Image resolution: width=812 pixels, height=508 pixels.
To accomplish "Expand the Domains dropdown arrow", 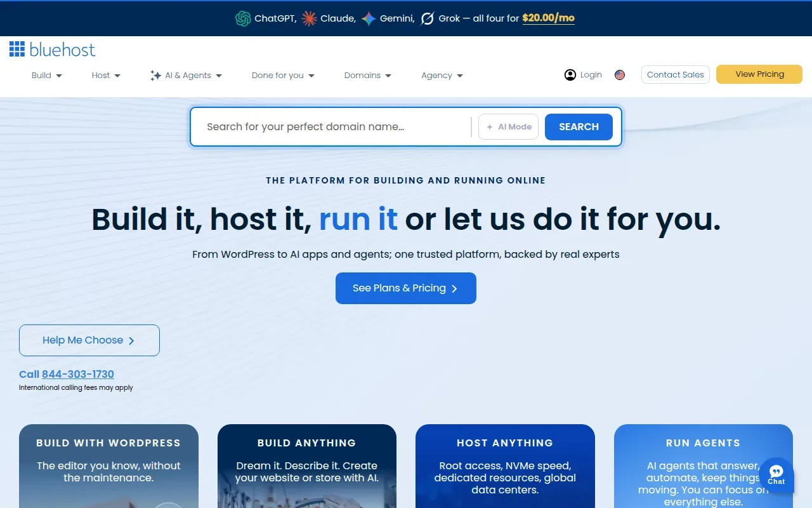I will [x=388, y=76].
